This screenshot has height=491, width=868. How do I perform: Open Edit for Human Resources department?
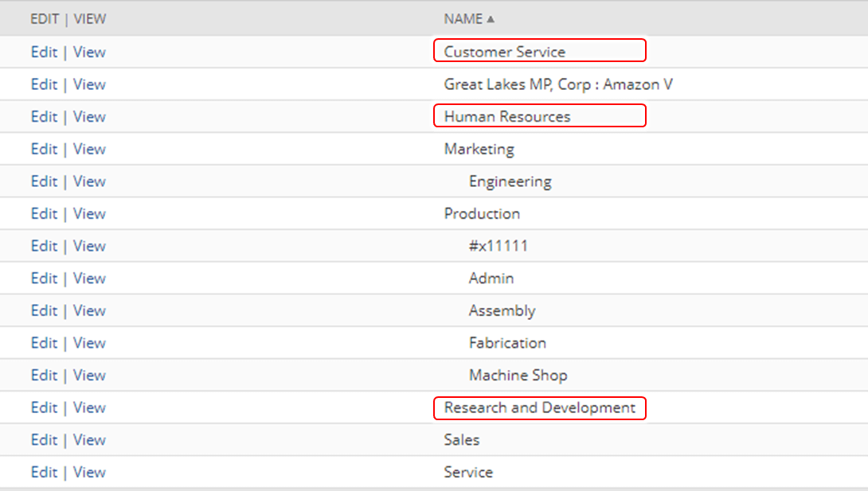(x=44, y=116)
